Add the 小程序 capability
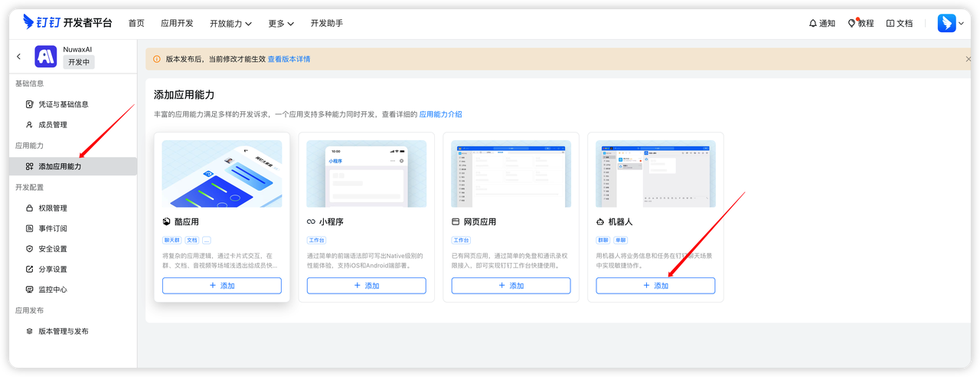This screenshot has height=377, width=980. [367, 286]
